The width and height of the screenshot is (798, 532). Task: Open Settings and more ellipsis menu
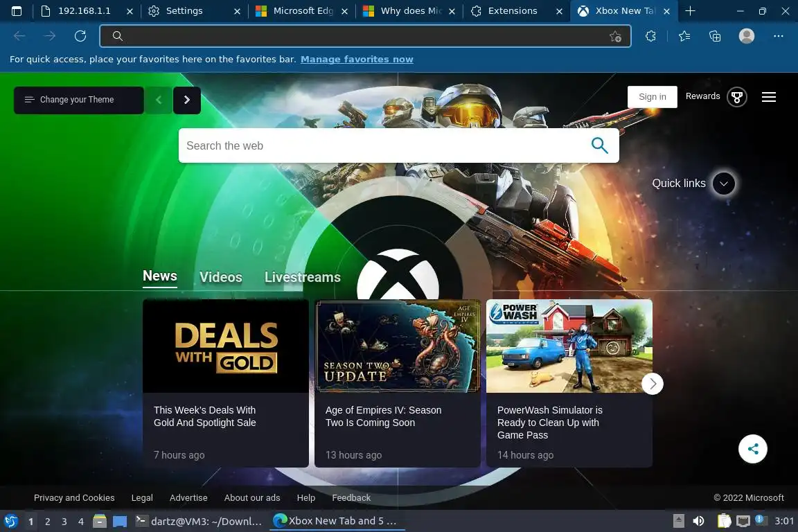tap(778, 35)
